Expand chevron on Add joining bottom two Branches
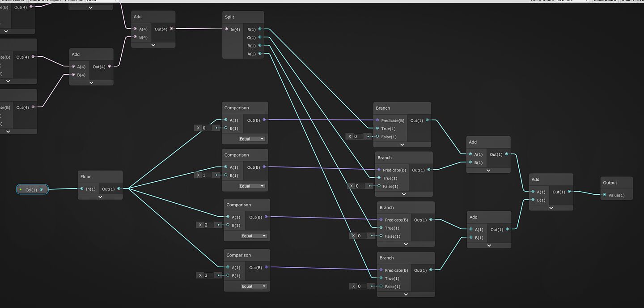This screenshot has height=308, width=644. pos(489,245)
